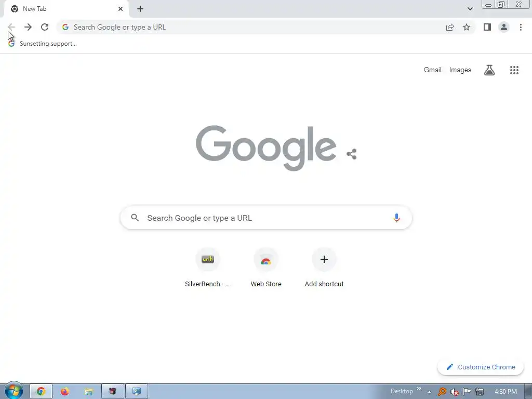Screen dimensions: 532x399
Task: Open the dark app icon in taskbar
Action: pyautogui.click(x=113, y=392)
